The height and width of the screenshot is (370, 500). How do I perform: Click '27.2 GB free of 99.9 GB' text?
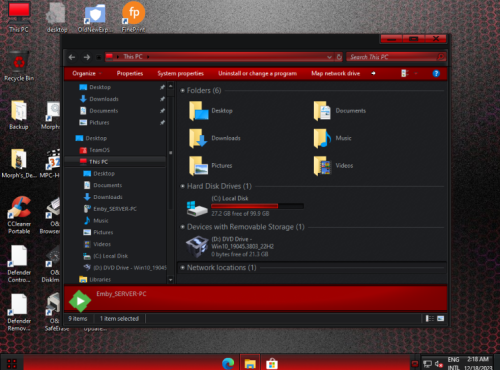tap(240, 214)
